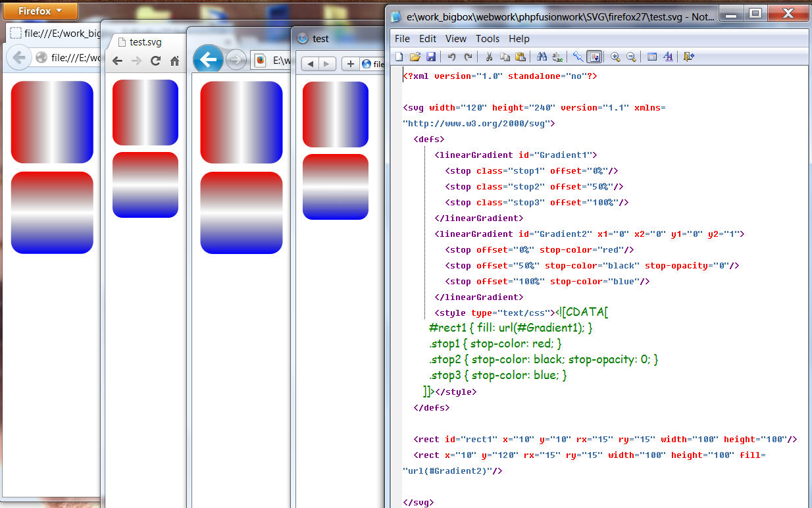Click the Open file folder icon
The image size is (812, 508).
click(x=415, y=57)
